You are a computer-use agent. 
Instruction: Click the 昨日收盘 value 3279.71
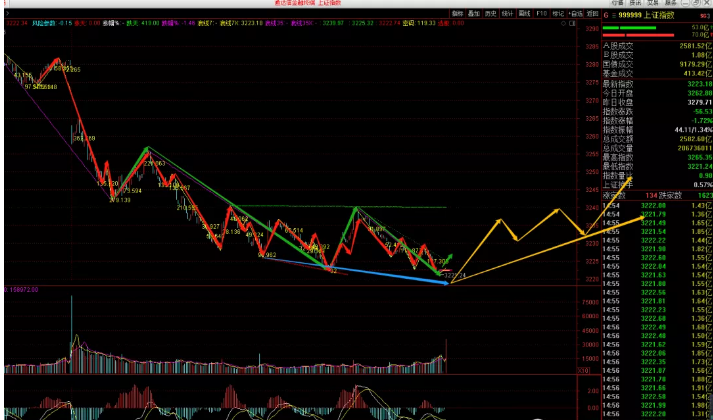699,102
